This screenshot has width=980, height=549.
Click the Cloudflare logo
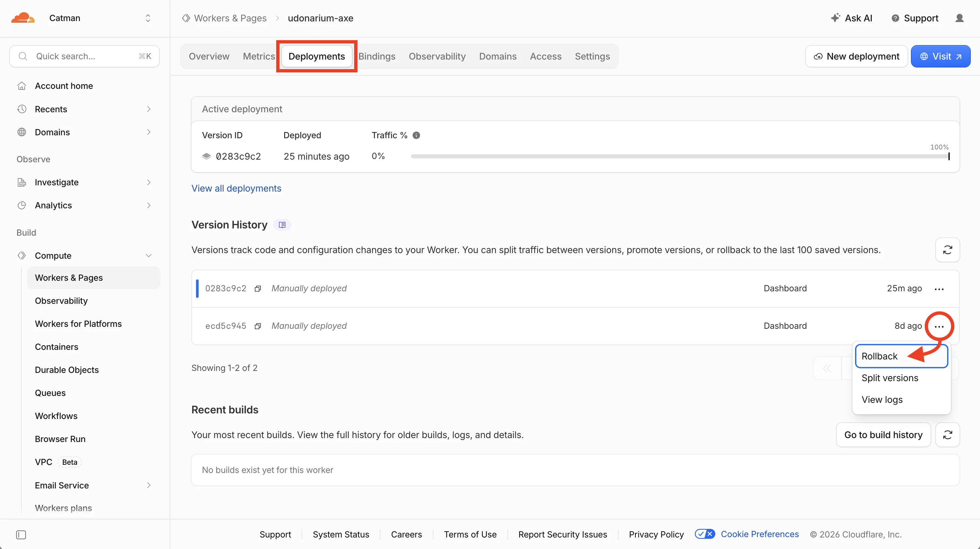click(23, 18)
